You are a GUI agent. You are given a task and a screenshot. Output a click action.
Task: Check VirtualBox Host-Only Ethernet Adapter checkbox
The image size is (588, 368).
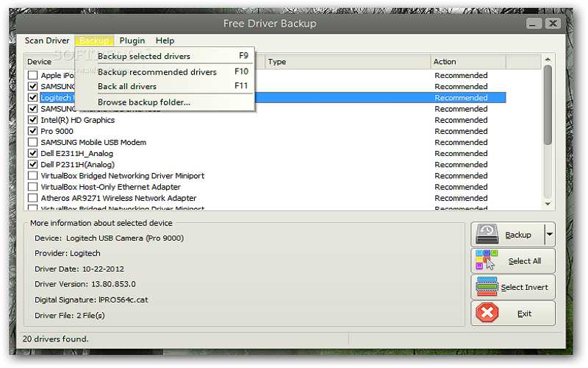pos(32,187)
